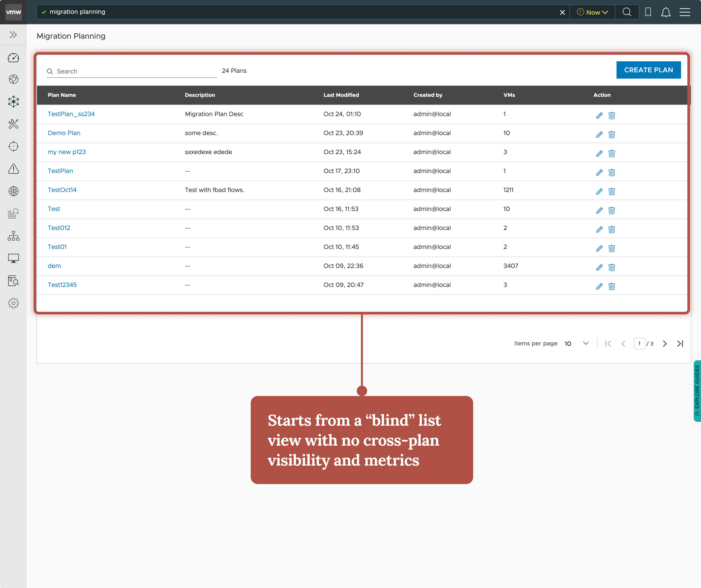Screen dimensions: 701x588
Task: Sort by Plan Name column header
Action: click(x=62, y=95)
